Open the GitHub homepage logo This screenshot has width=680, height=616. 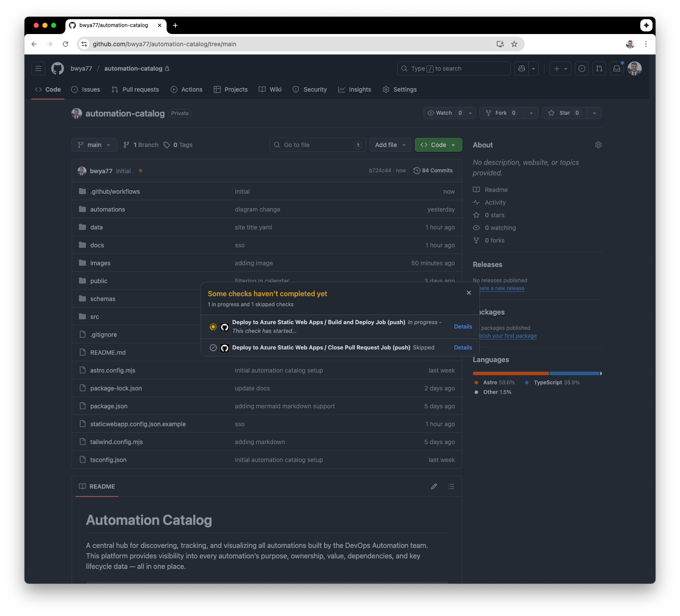(x=58, y=68)
